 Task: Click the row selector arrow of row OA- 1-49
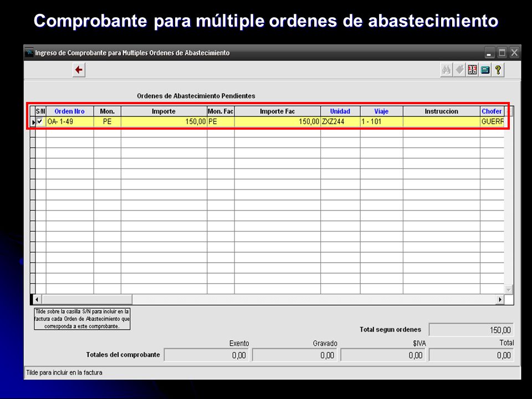coord(33,122)
